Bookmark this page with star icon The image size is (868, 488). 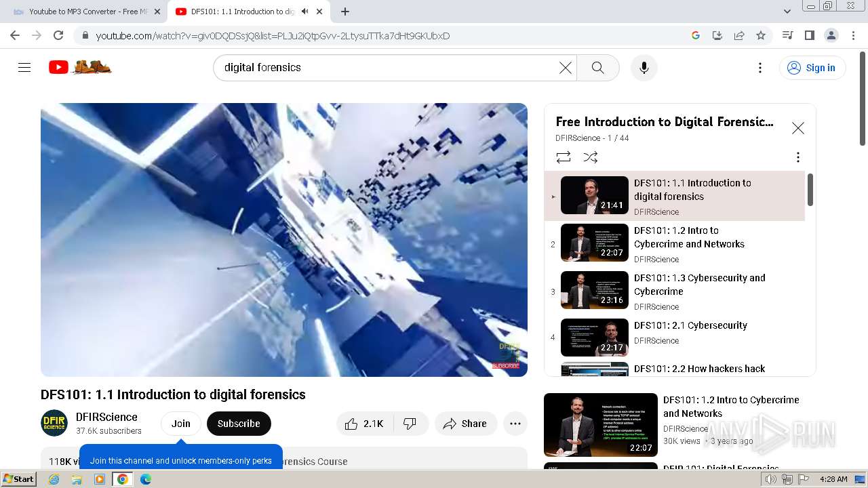click(x=761, y=35)
